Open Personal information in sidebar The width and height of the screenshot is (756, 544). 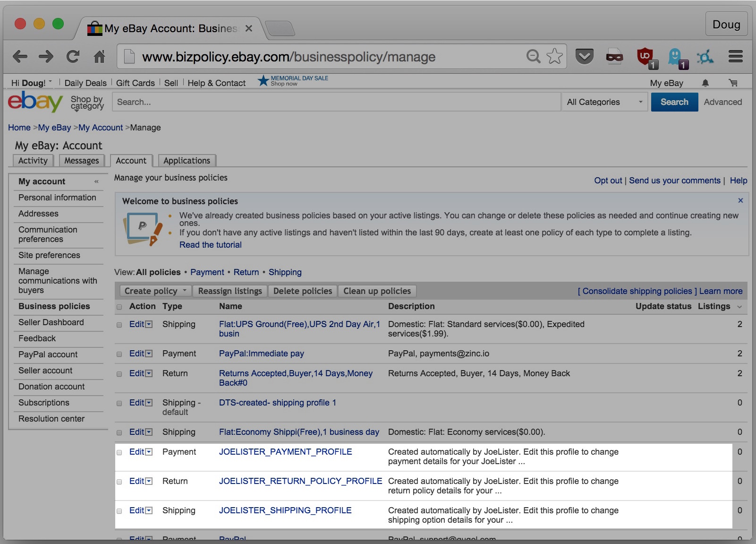57,198
